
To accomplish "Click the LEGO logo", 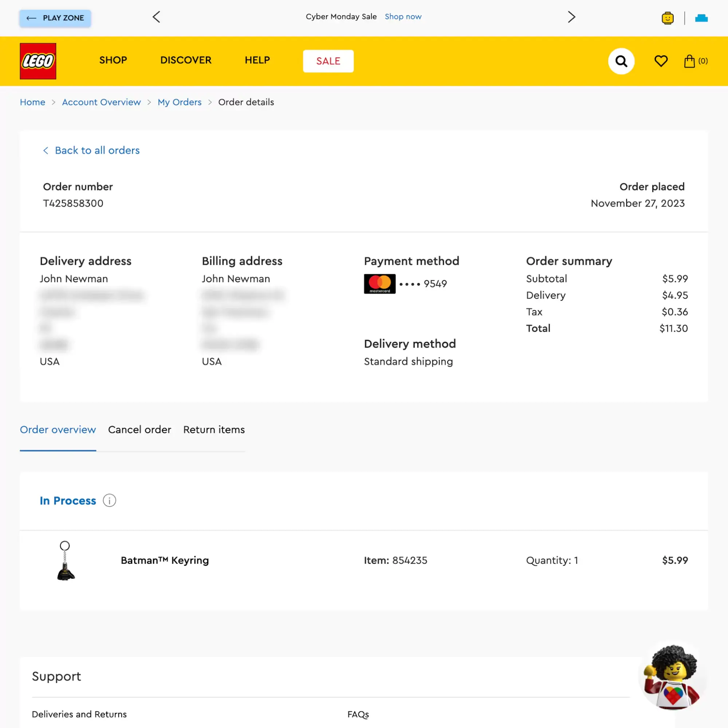I will [38, 61].
